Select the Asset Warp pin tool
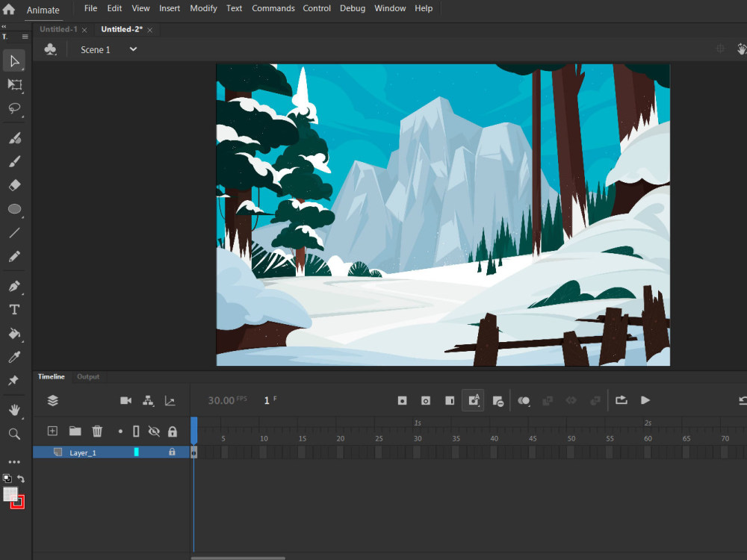Viewport: 747px width, 560px height. coord(13,381)
